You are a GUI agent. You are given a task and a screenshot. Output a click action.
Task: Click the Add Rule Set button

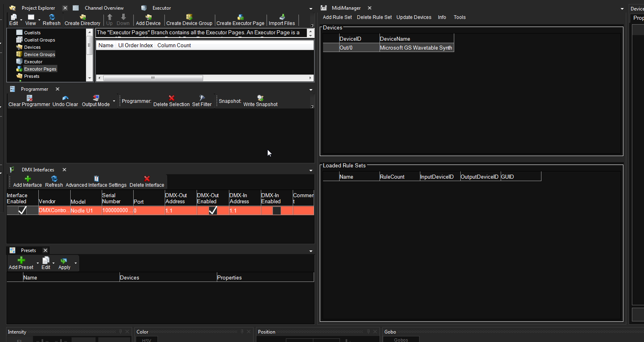click(x=337, y=17)
